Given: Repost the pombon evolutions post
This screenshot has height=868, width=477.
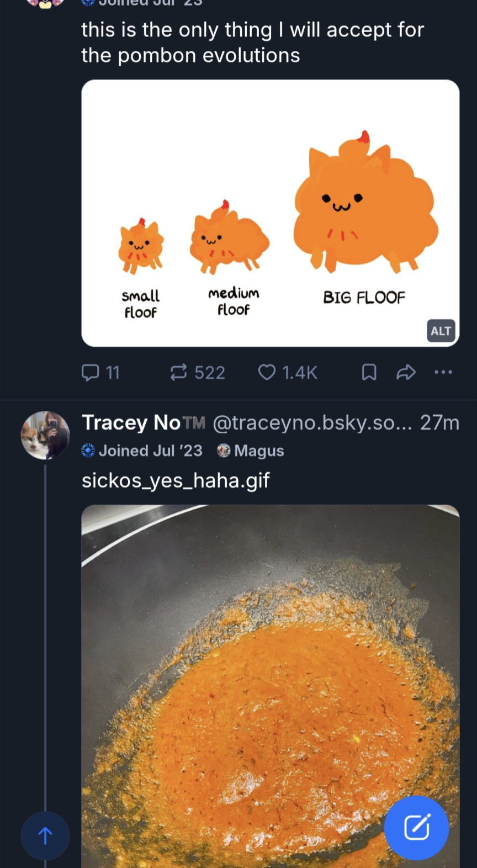Looking at the screenshot, I should [x=178, y=373].
